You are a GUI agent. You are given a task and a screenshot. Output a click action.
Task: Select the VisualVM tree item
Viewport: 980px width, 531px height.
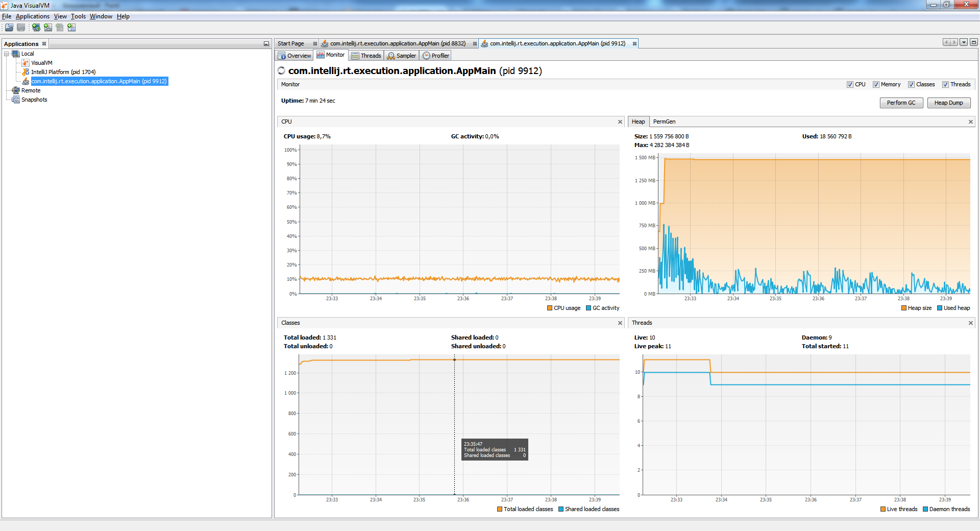click(x=42, y=63)
